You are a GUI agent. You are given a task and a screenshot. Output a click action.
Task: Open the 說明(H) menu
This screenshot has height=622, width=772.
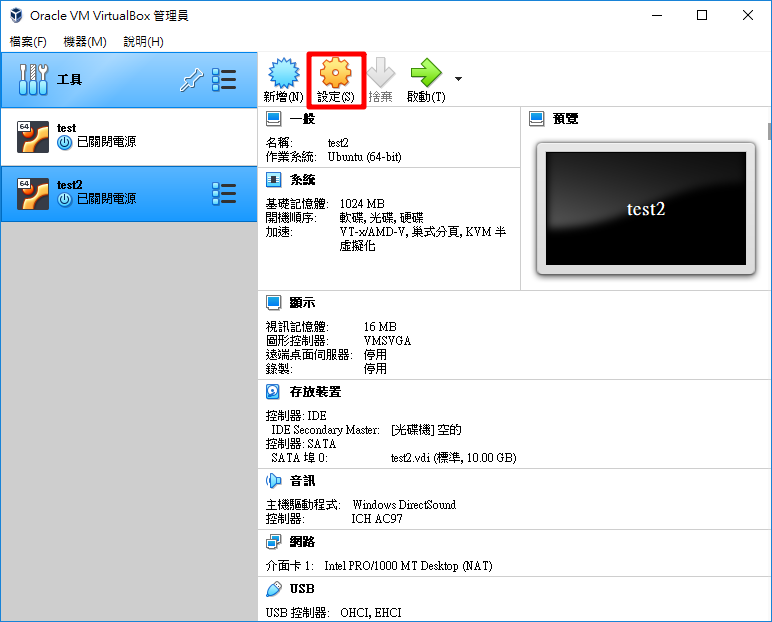143,42
